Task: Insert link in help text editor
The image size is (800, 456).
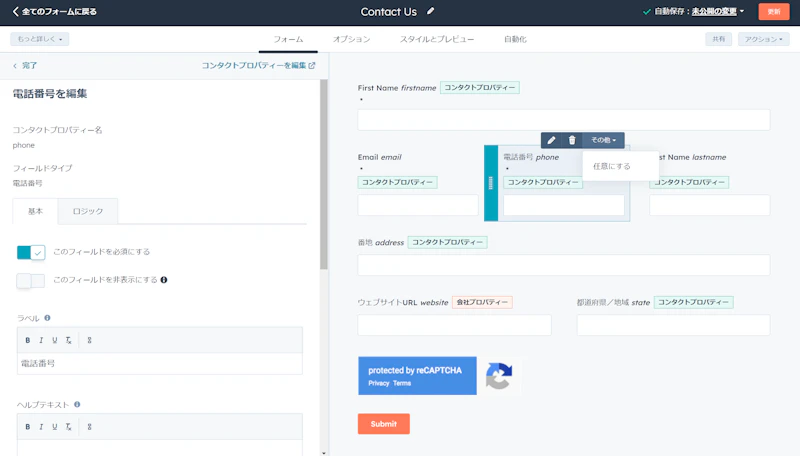Action: pos(89,427)
